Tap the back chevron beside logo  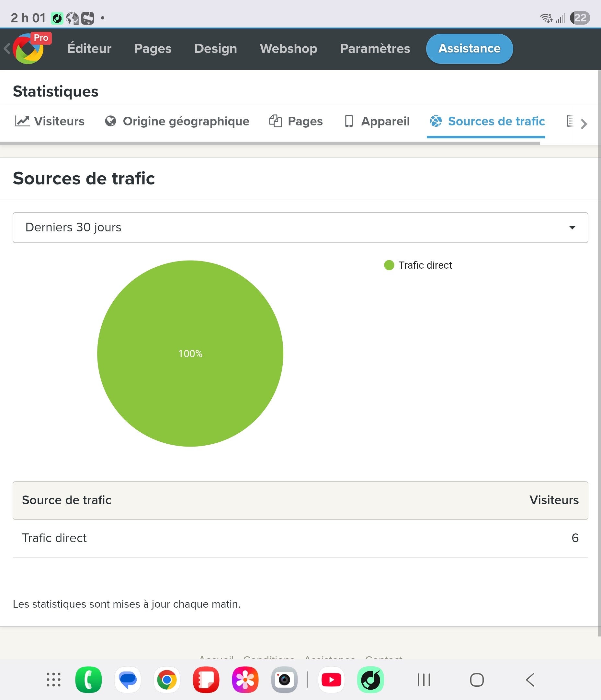click(6, 49)
